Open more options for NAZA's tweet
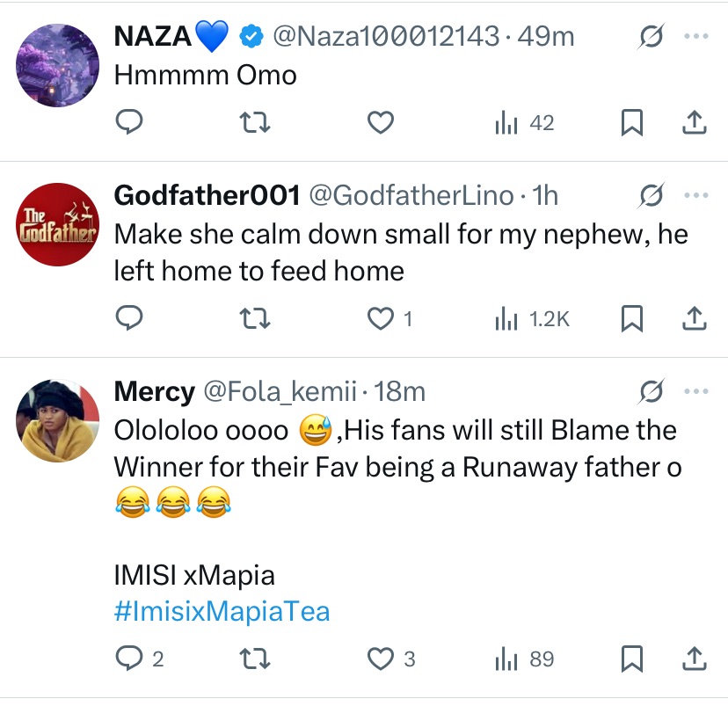728x706 pixels. click(695, 37)
